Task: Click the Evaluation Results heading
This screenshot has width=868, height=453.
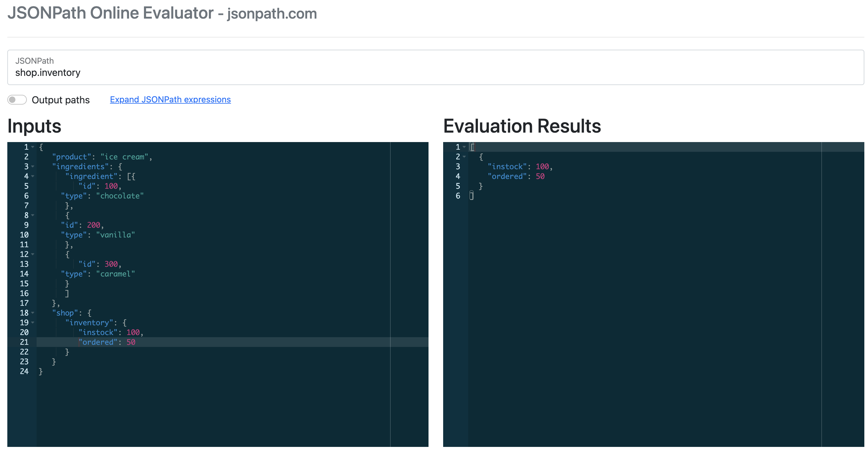Action: click(522, 126)
